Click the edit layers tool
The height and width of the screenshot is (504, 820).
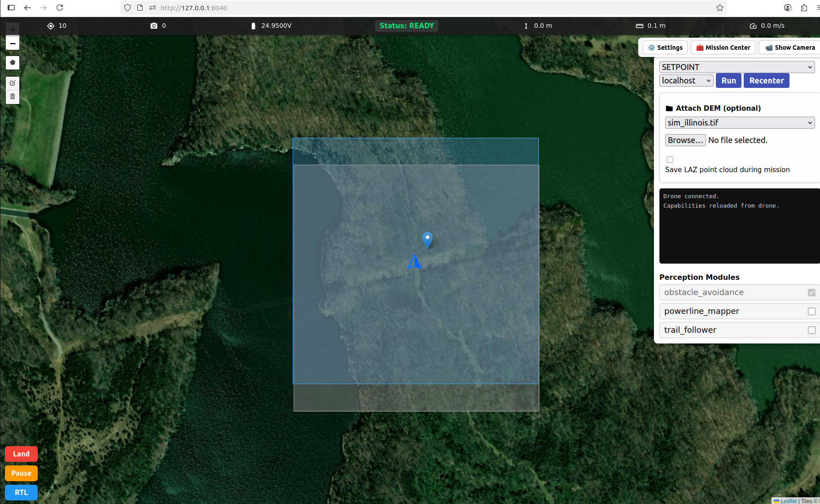coord(13,83)
